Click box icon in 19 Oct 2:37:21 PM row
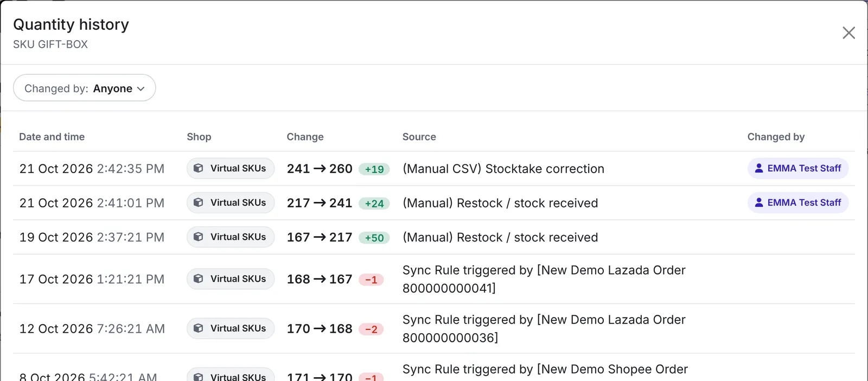This screenshot has width=868, height=381. (199, 237)
